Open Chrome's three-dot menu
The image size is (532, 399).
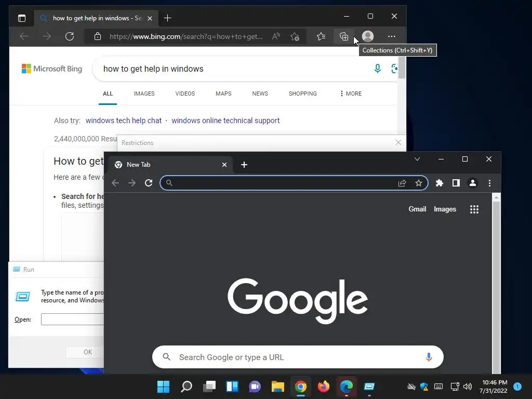point(489,183)
